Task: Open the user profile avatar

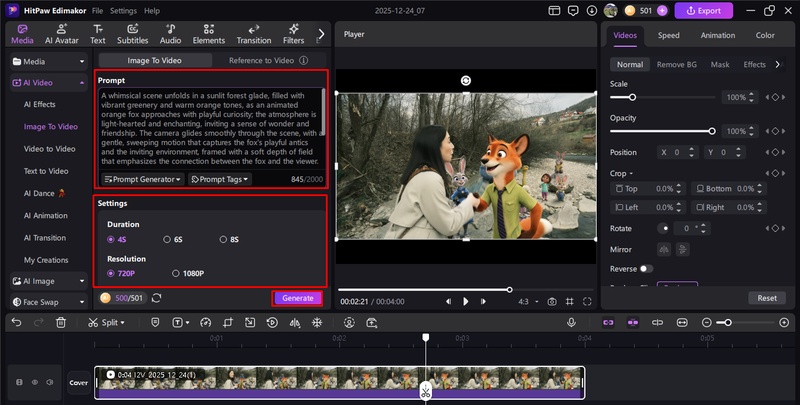Action: 611,11
